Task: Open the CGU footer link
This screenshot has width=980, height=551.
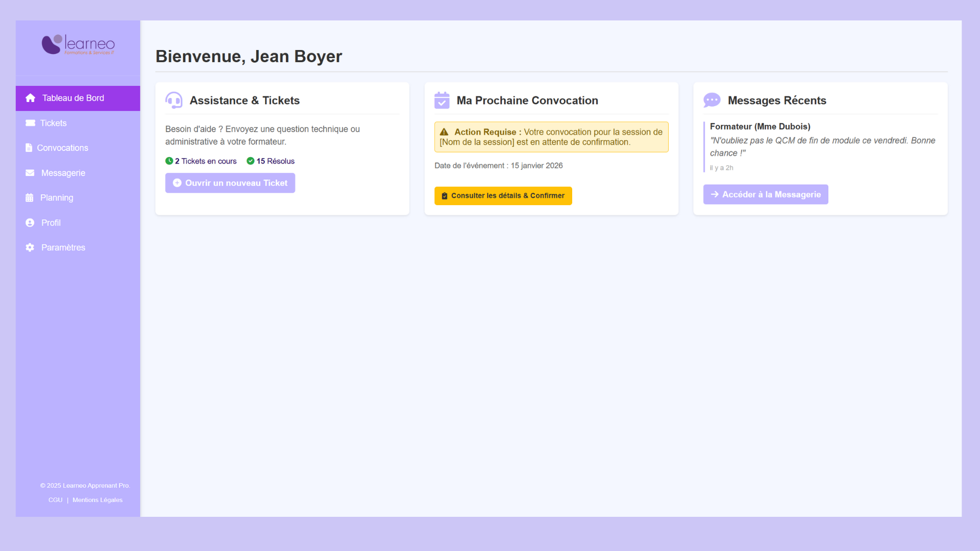Action: pyautogui.click(x=55, y=500)
